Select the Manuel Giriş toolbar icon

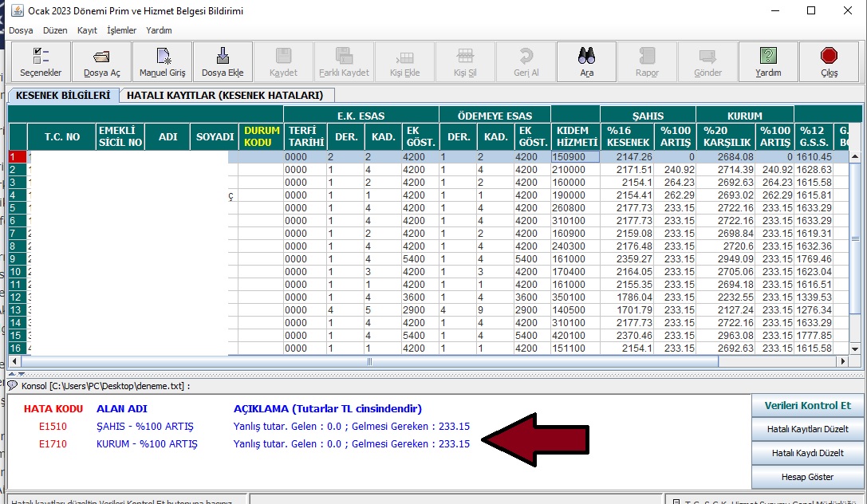click(162, 62)
